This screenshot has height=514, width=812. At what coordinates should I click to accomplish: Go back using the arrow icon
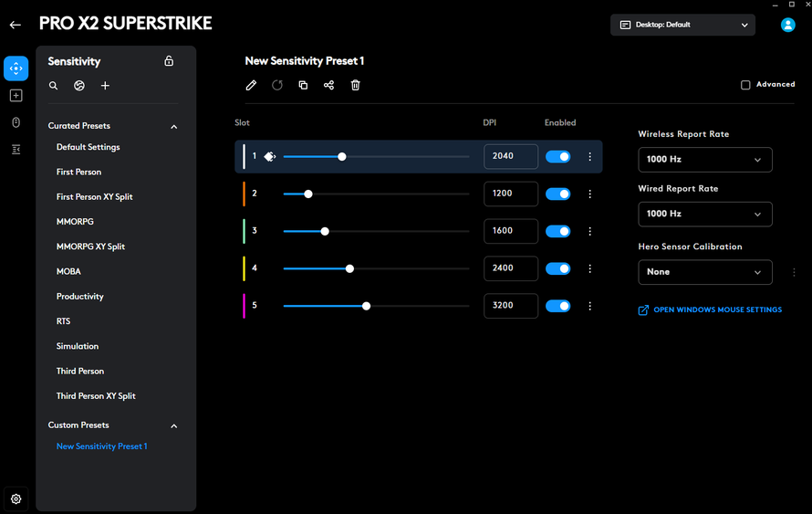(15, 25)
